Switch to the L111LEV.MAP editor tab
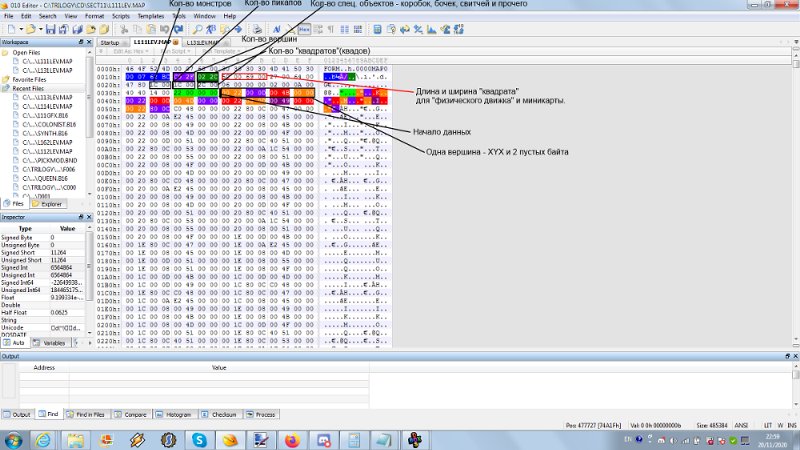Screen dimensions: 800x450 click(x=155, y=42)
